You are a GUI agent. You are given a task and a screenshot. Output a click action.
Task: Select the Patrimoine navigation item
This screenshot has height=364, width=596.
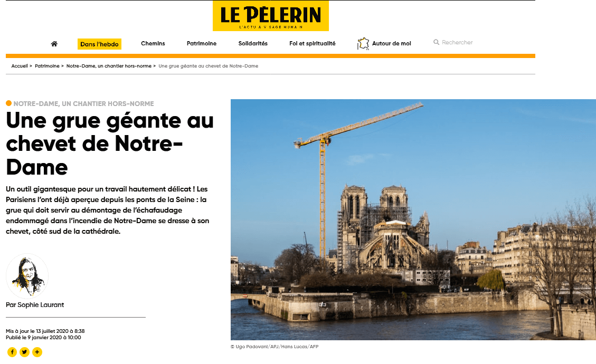point(202,43)
